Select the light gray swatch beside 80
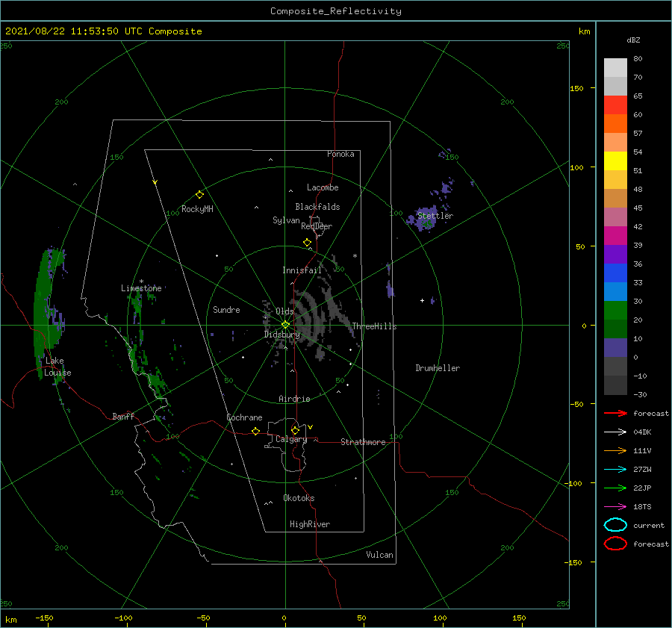This screenshot has width=672, height=628. pos(615,67)
